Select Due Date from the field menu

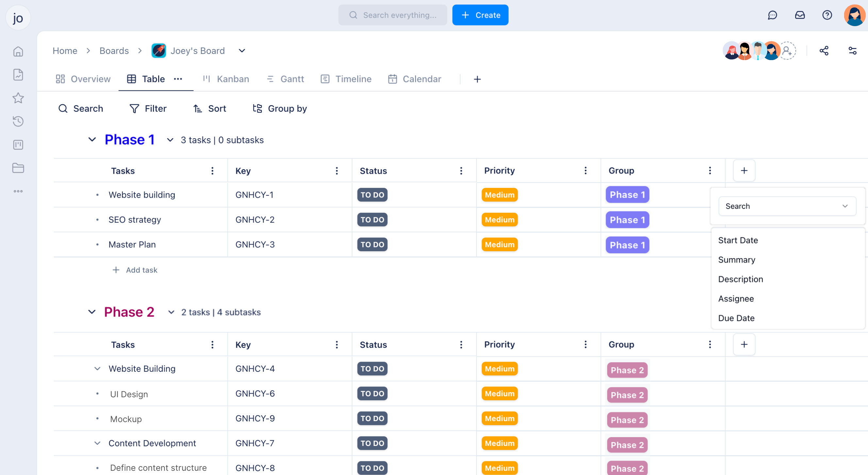[x=736, y=318]
